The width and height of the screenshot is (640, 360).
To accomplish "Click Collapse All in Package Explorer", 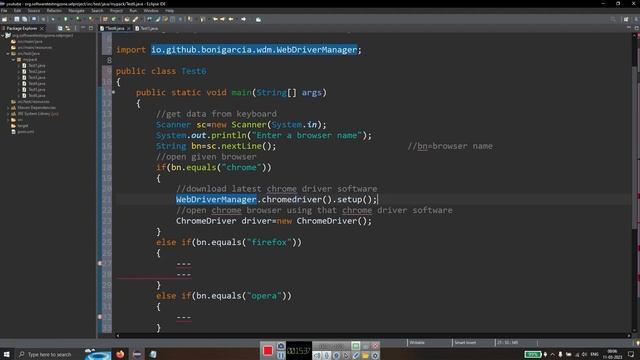I will pyautogui.click(x=60, y=28).
